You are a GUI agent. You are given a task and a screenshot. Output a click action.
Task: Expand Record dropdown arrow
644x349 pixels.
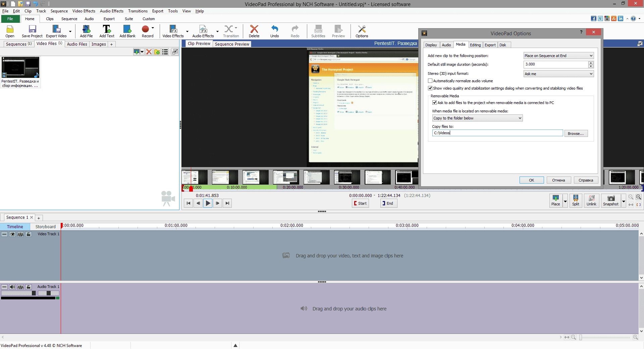pos(153,28)
